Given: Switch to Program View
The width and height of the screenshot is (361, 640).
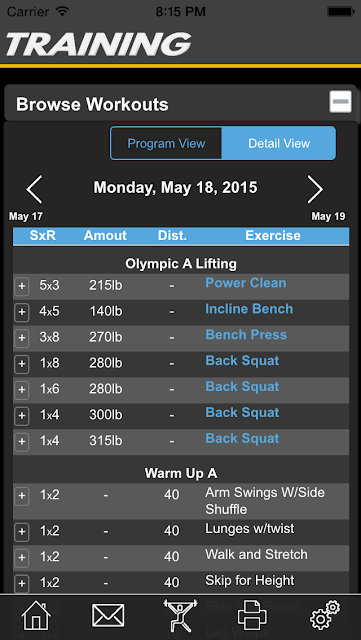Looking at the screenshot, I should click(166, 143).
